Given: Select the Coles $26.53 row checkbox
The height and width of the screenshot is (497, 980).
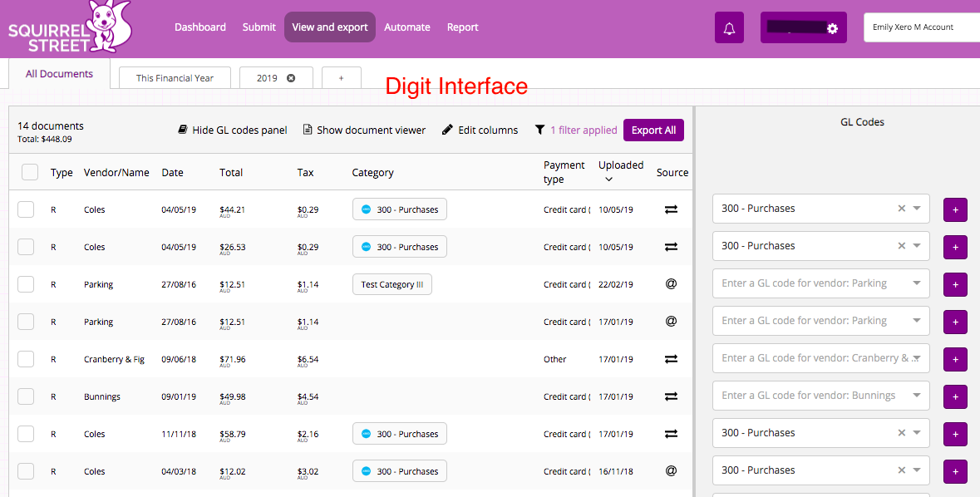Looking at the screenshot, I should (26, 247).
